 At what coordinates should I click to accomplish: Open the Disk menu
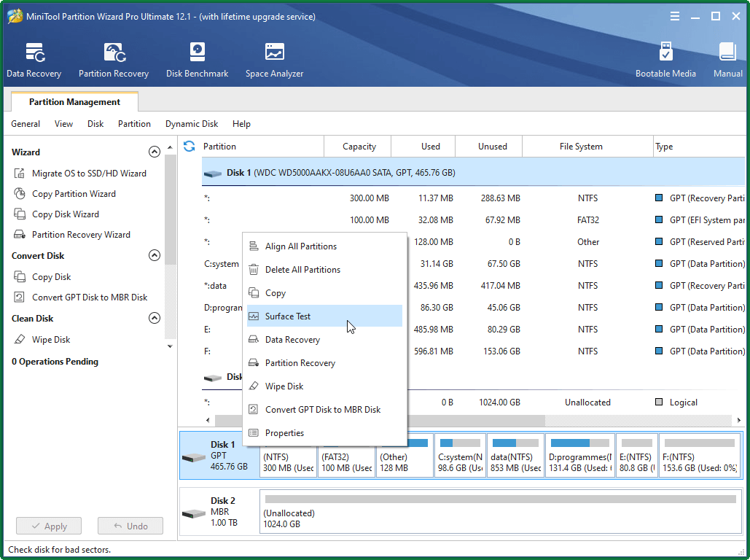click(95, 124)
